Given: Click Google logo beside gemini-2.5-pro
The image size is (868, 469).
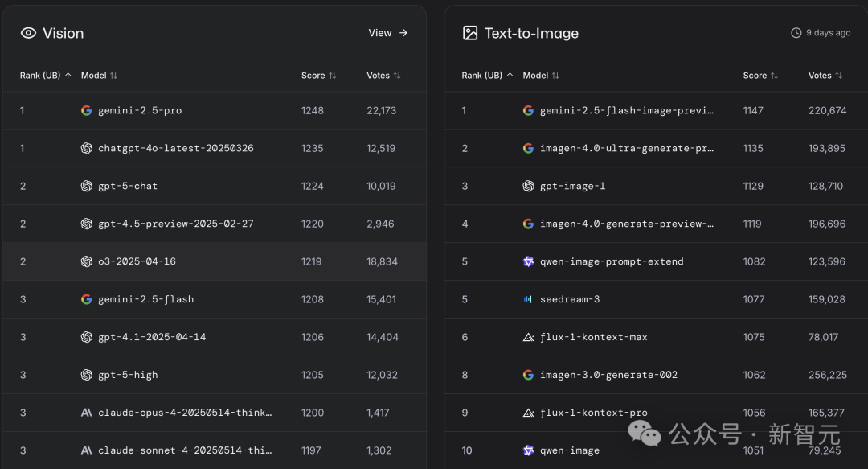Looking at the screenshot, I should coord(86,110).
